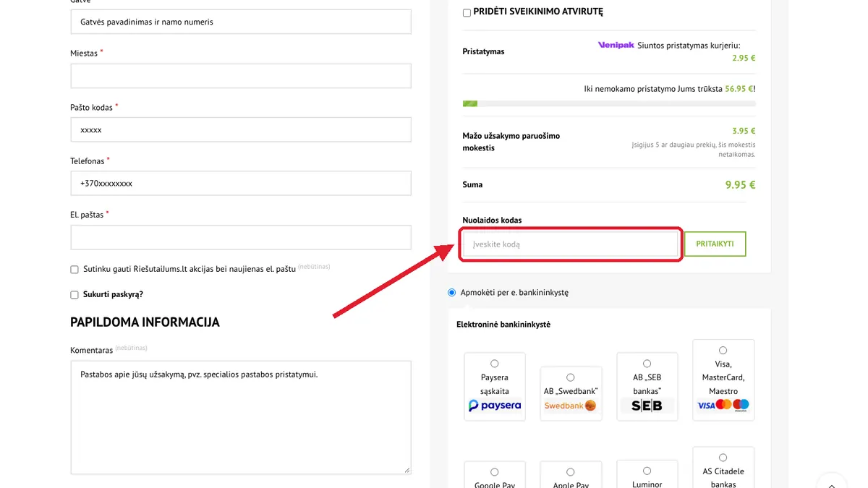This screenshot has height=488, width=868.
Task: Click into the Miestas input field
Action: click(241, 76)
